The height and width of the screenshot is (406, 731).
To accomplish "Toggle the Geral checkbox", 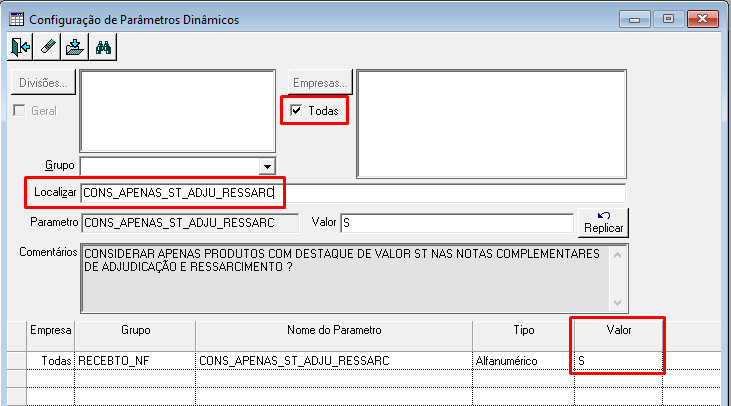I will (x=19, y=110).
